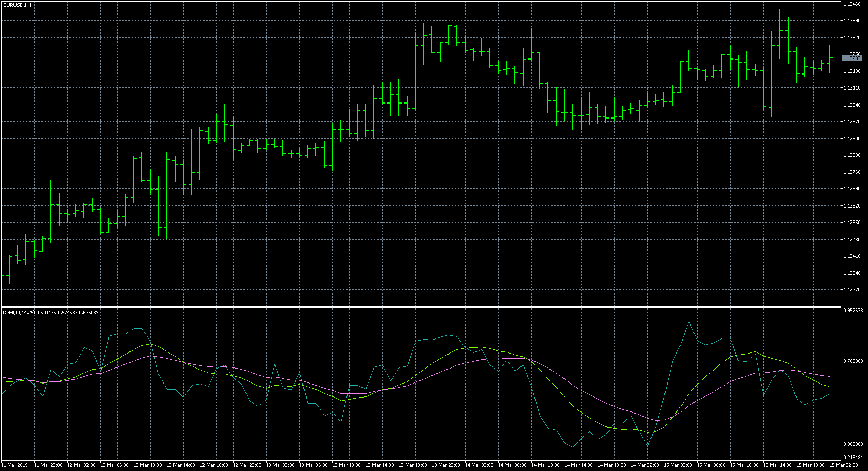Click the current price marker on price axis
The height and width of the screenshot is (471, 868).
[852, 58]
